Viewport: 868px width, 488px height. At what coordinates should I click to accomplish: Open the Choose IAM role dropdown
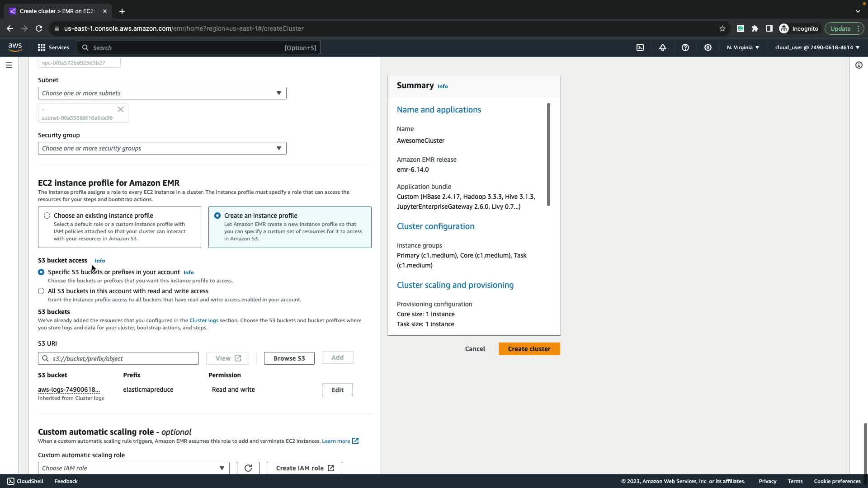(133, 468)
